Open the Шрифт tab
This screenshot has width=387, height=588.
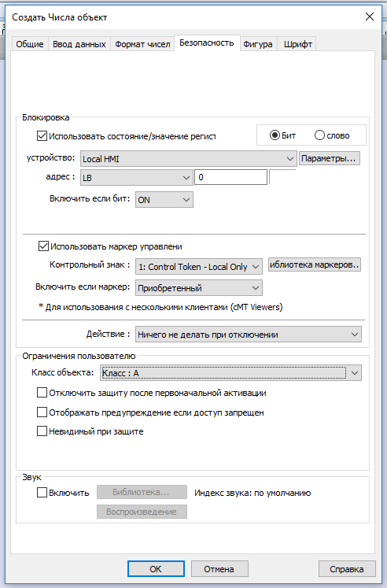pos(298,44)
